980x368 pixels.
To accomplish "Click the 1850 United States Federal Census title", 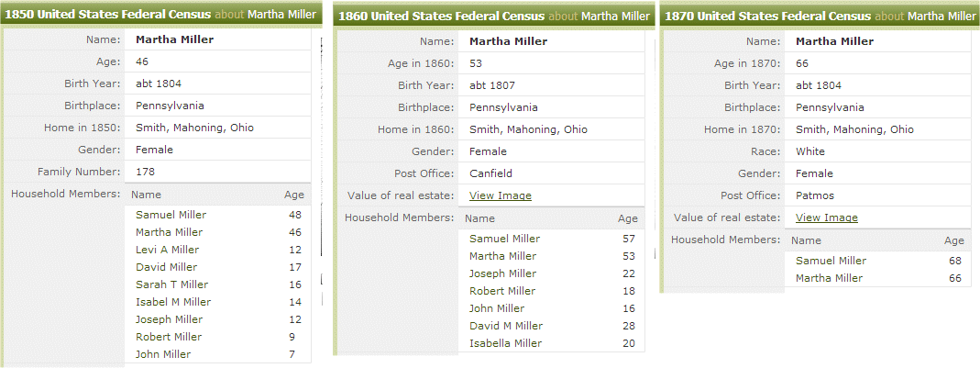I will 108,16.
